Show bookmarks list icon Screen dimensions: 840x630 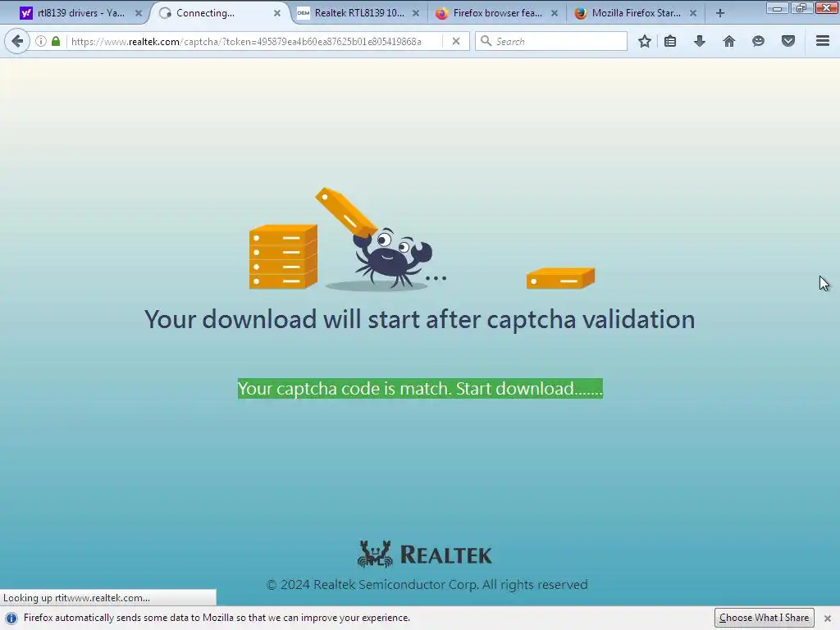point(670,41)
